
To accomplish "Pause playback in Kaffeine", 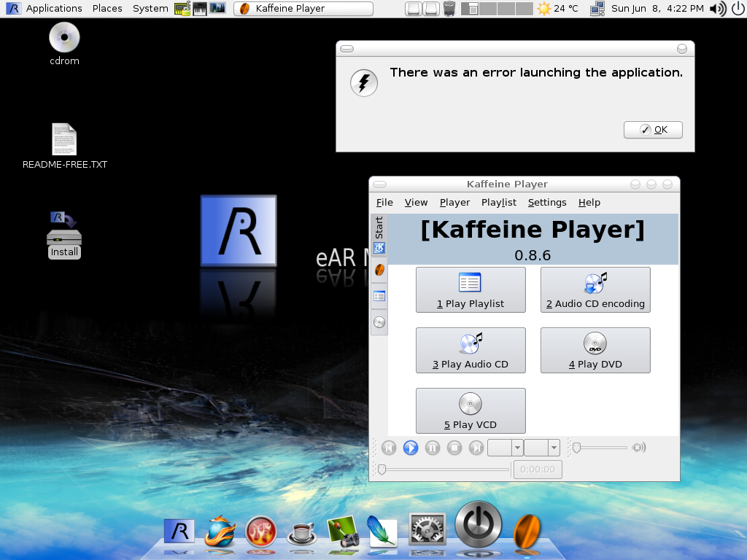I will (433, 448).
